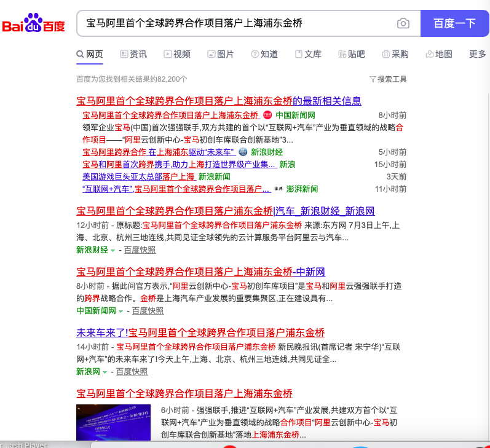490x448 pixels.
Task: Click the 中国新闻网 red source icon
Action: tap(267, 116)
